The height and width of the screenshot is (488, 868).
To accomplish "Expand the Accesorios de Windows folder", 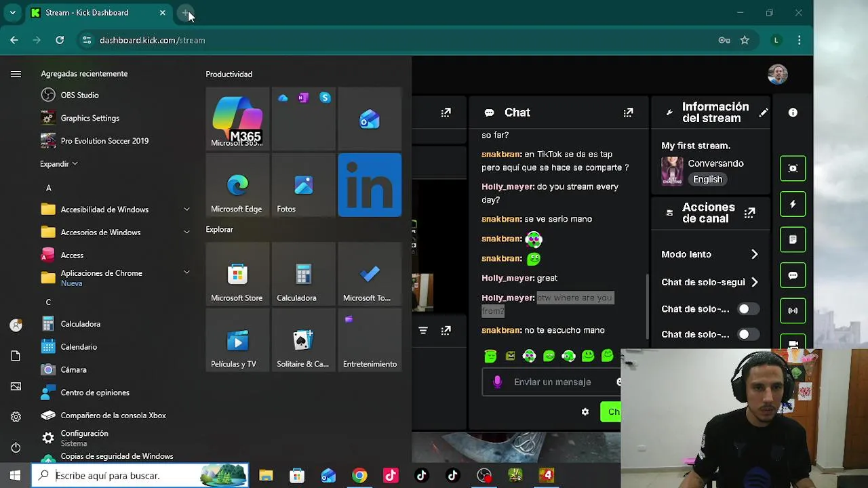I will tap(115, 232).
